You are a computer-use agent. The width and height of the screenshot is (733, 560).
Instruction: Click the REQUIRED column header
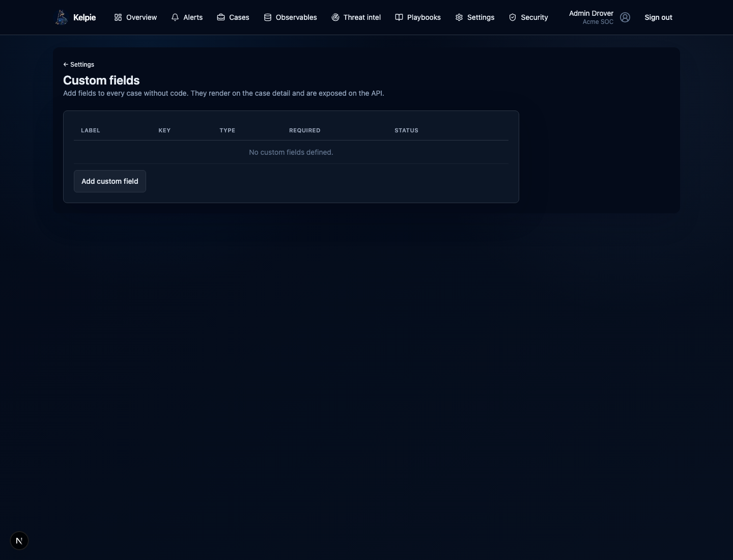coord(305,130)
